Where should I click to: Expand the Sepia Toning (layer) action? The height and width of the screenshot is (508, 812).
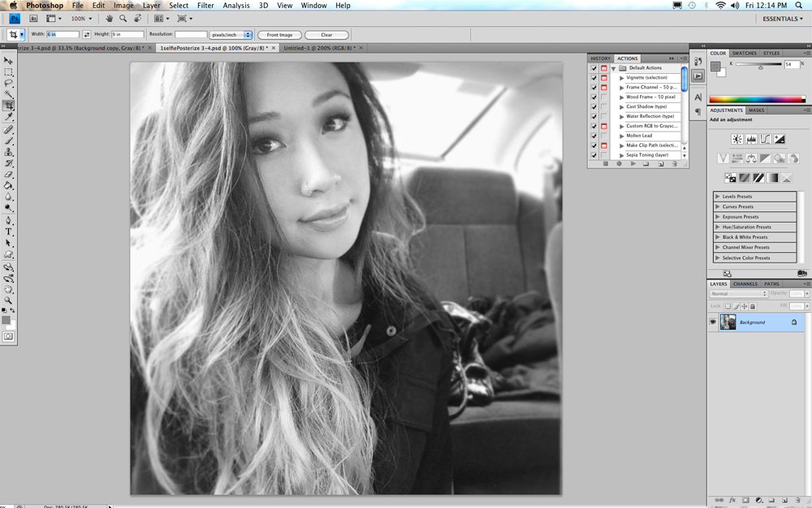[621, 155]
